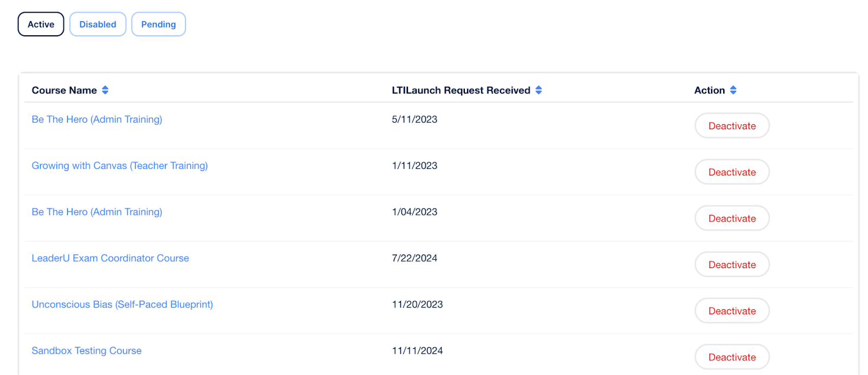Open Be The Hero course dated 5/11/2023

97,119
